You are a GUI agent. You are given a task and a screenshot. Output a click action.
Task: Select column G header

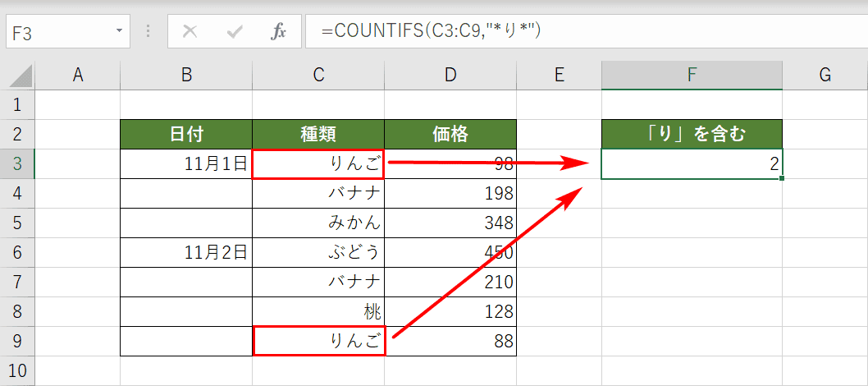tap(825, 75)
